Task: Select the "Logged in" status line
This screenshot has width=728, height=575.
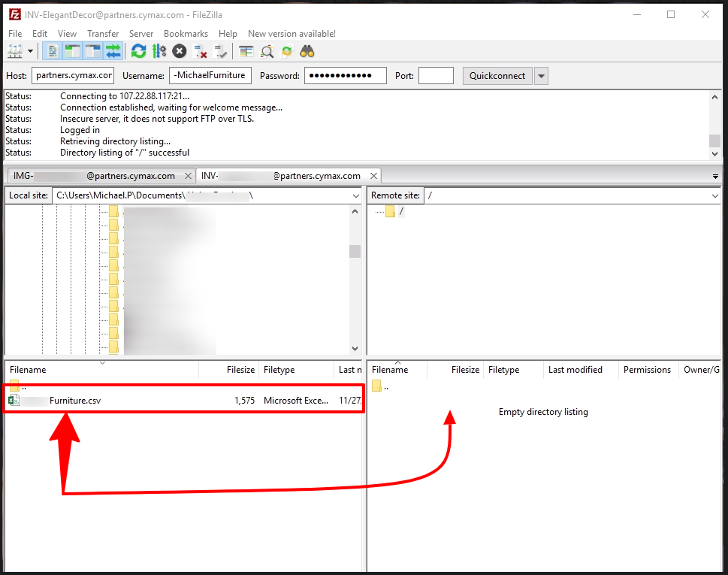Action: (80, 130)
